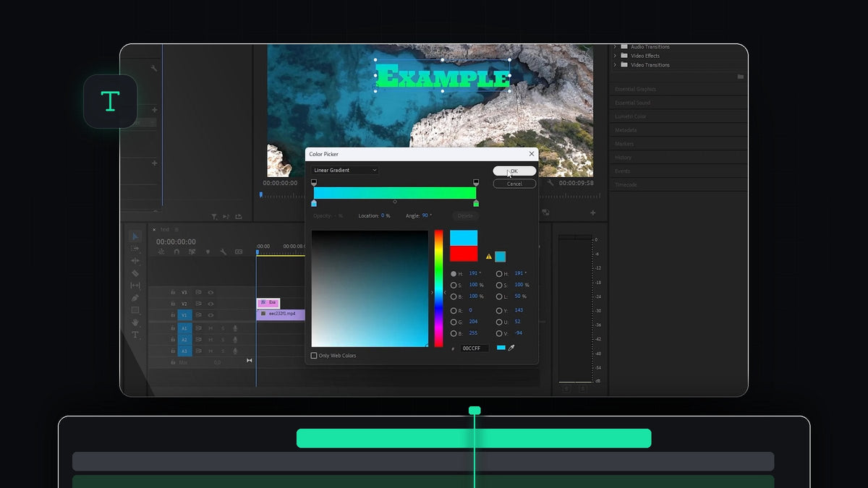Click the hex value field 00CCFF

pos(475,348)
